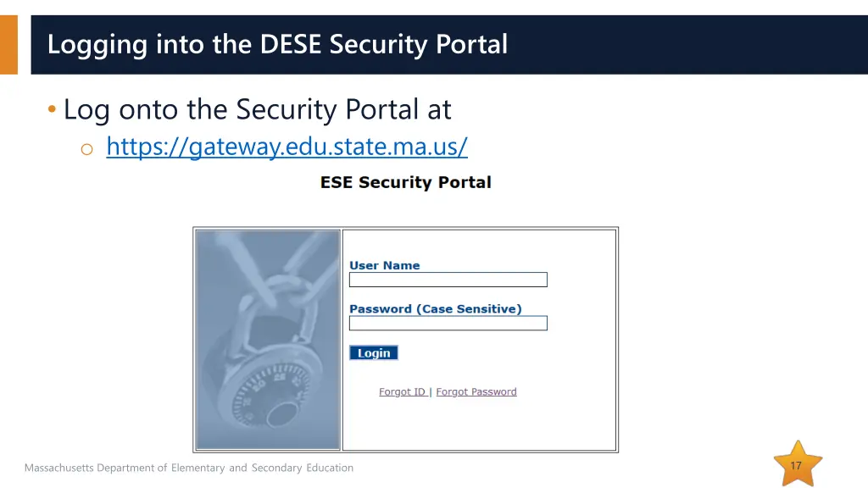The image size is (868, 488).
Task: Click the 'Password (Case Sensitive)' label
Action: click(x=435, y=309)
